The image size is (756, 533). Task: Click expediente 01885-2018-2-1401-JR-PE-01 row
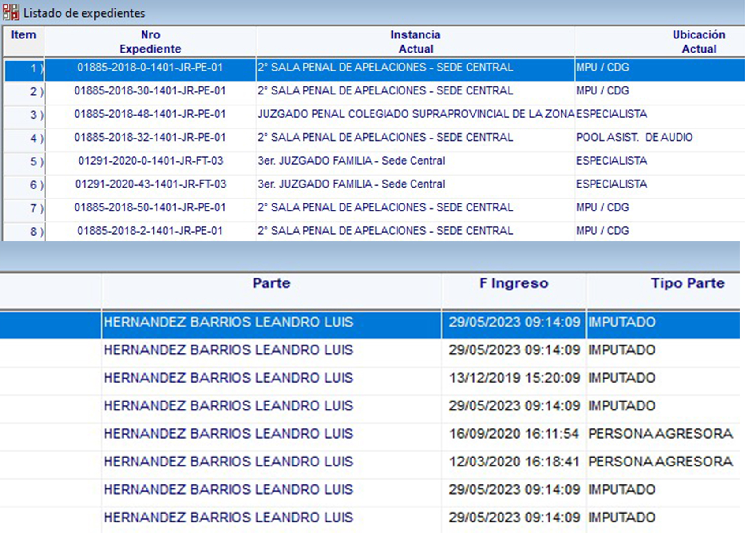coord(150,231)
